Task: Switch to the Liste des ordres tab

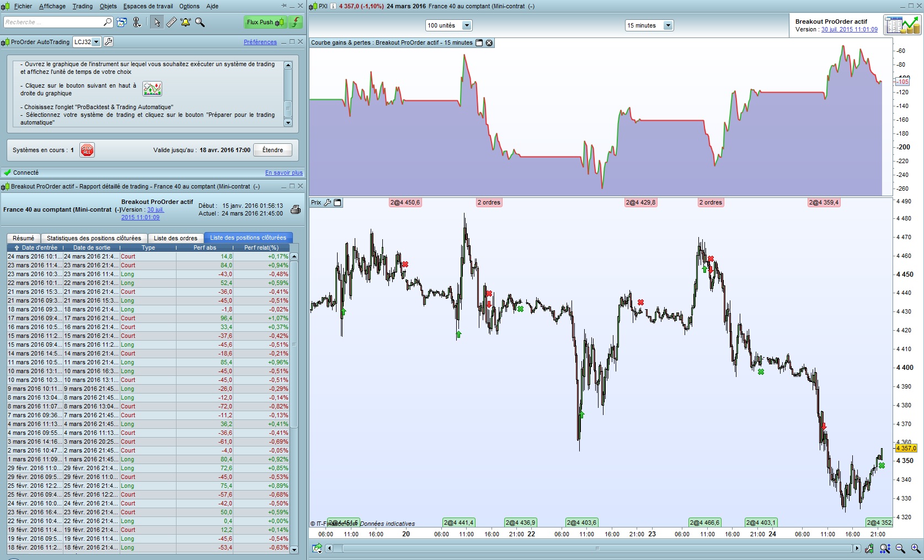Action: pyautogui.click(x=175, y=238)
